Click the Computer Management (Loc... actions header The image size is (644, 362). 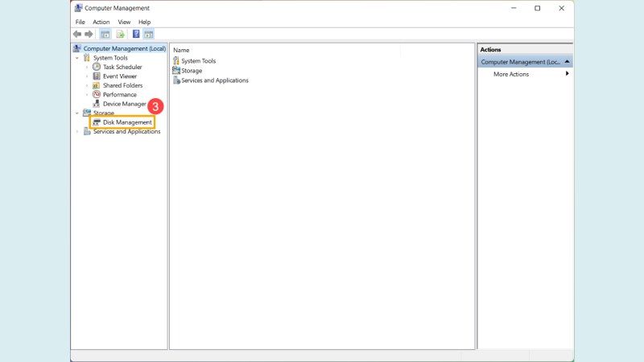(525, 62)
